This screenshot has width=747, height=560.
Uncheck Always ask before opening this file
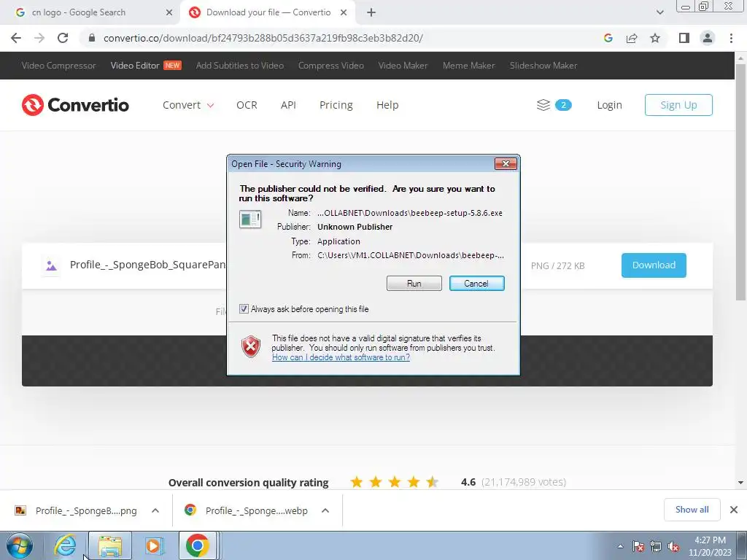click(x=244, y=309)
